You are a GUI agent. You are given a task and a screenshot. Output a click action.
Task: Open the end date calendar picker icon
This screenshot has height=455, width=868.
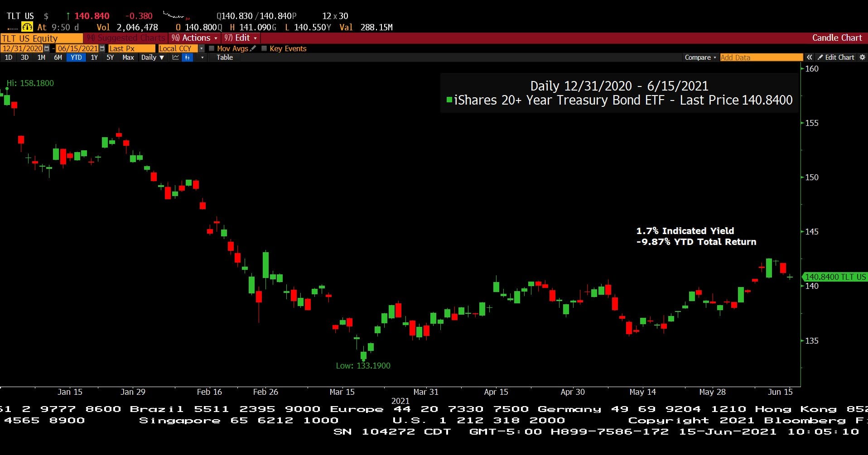[102, 48]
